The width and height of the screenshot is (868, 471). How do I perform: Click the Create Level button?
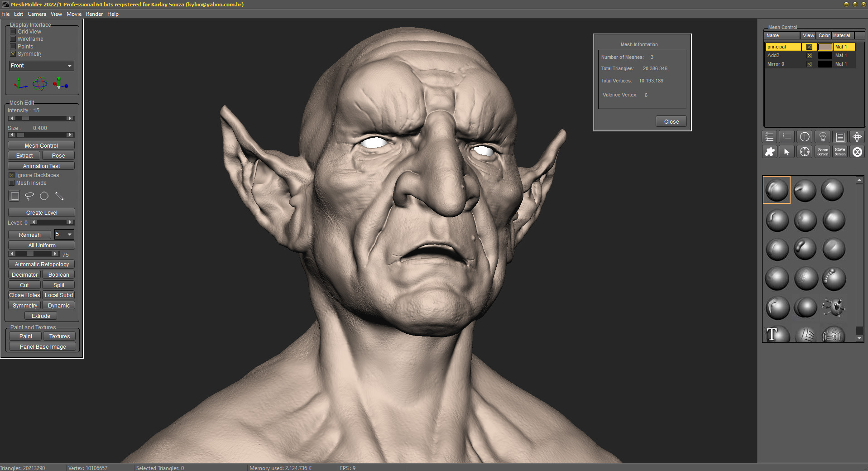click(x=42, y=213)
